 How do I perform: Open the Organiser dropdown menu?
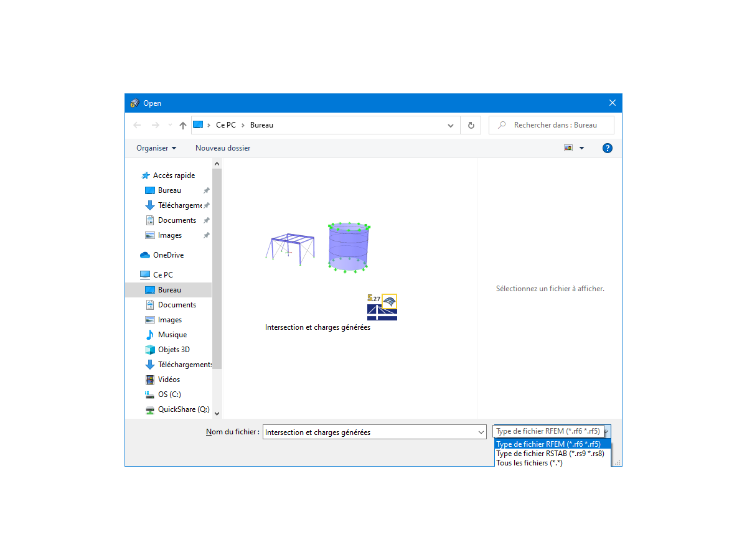tap(156, 148)
